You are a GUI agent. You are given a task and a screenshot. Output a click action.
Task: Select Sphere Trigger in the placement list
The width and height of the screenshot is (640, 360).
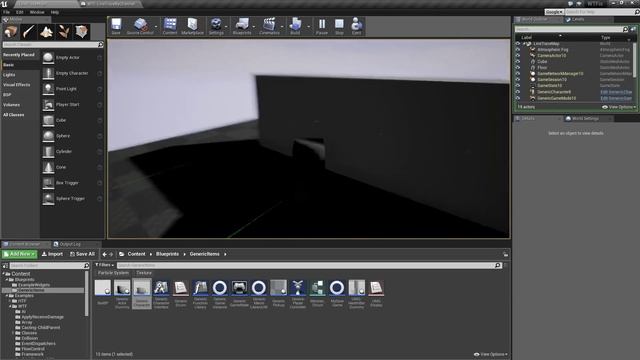pyautogui.click(x=72, y=198)
